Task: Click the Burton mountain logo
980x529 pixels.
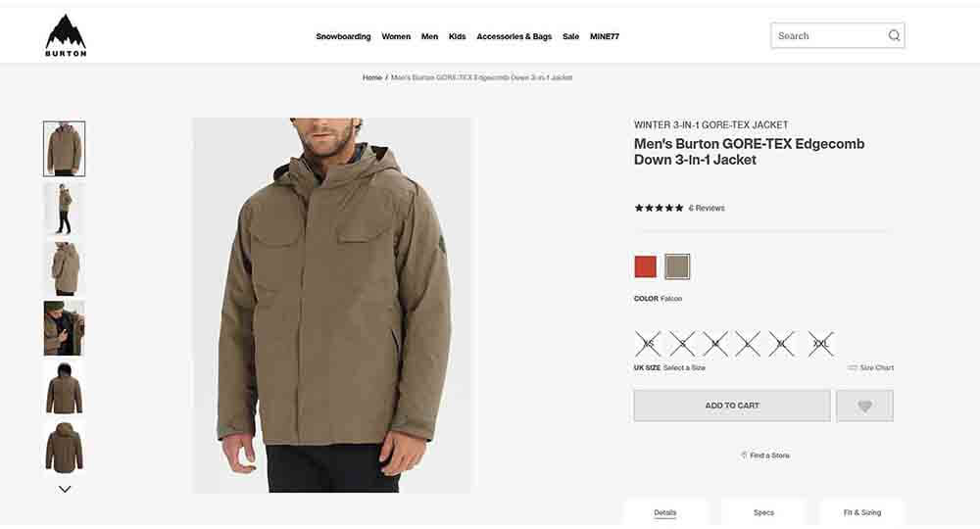Action: pos(66,35)
